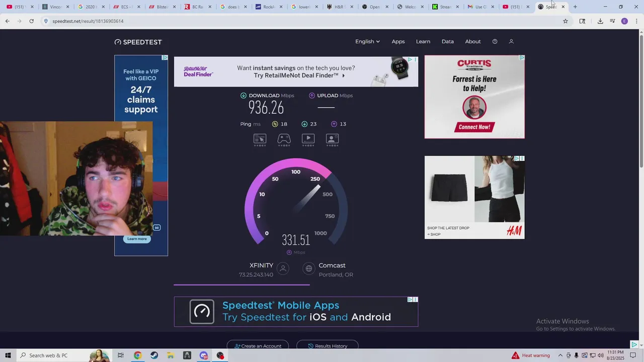The image size is (644, 362).
Task: Click the download arrow icon
Action: 244,96
